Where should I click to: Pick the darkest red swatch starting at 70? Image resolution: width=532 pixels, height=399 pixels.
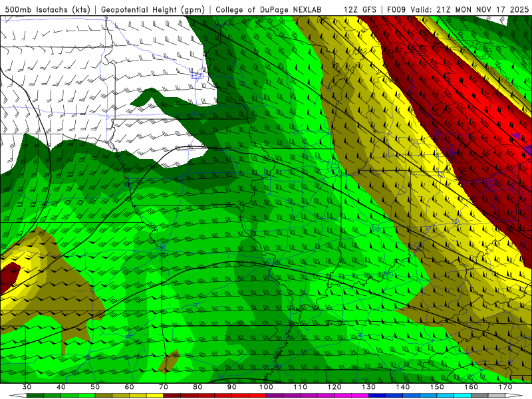(x=172, y=395)
